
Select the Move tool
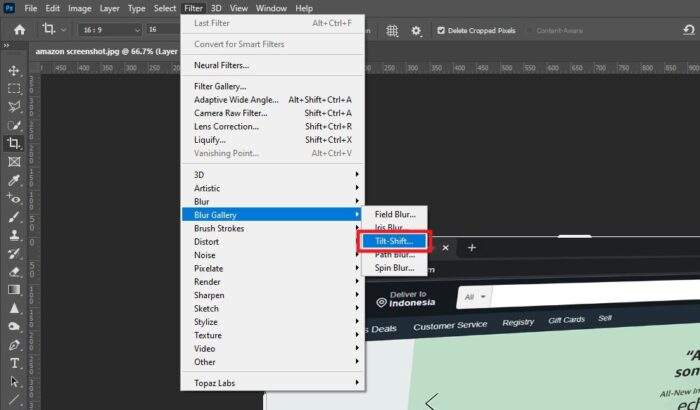(x=14, y=71)
